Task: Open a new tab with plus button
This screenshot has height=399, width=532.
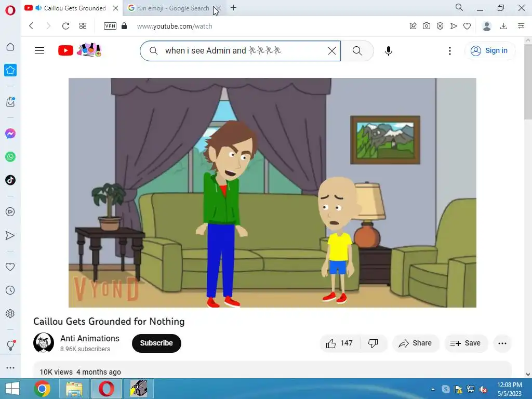Action: [233, 8]
